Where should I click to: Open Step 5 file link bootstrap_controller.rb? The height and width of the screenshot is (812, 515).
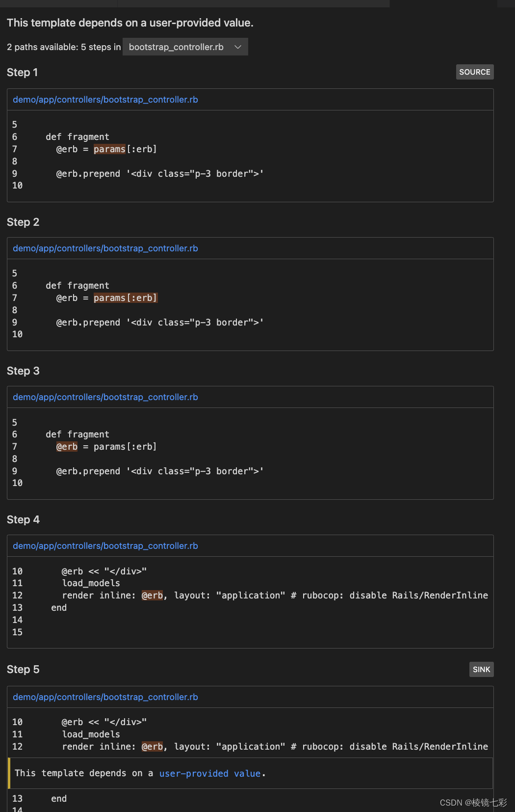coord(105,697)
